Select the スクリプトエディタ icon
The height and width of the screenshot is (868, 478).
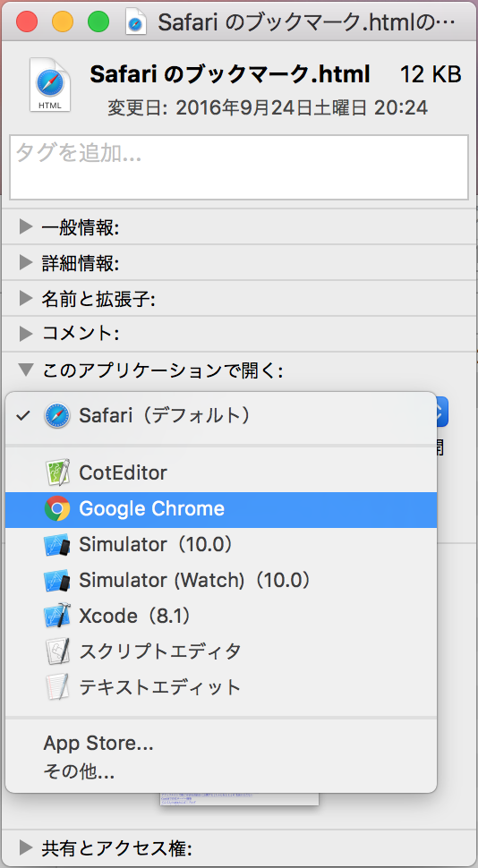pyautogui.click(x=57, y=651)
